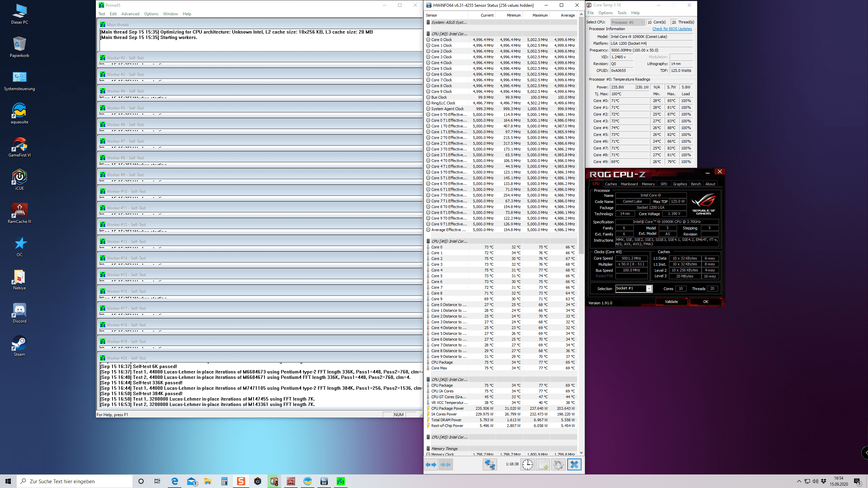Click Prime95 icon in taskbar
The height and width of the screenshot is (488, 868).
[341, 481]
